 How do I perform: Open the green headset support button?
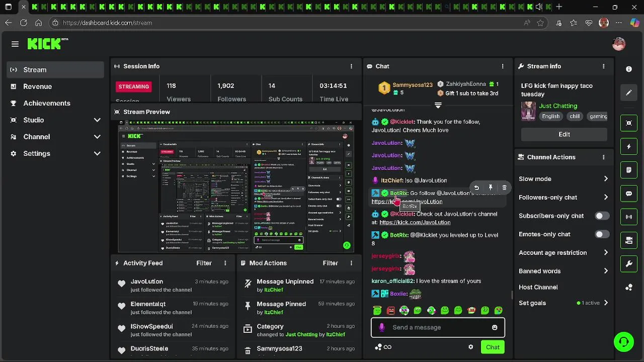tap(624, 342)
